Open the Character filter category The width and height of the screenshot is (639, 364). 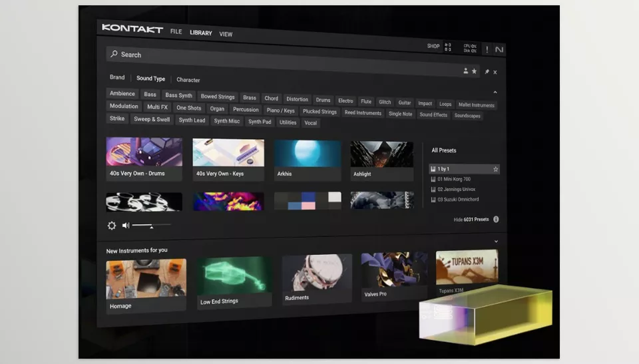[x=188, y=80]
